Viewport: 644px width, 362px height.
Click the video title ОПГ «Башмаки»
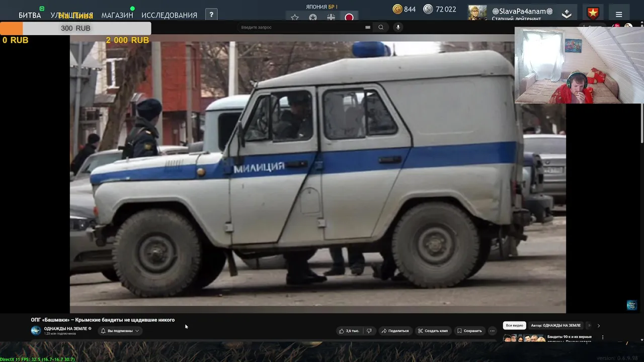click(103, 320)
